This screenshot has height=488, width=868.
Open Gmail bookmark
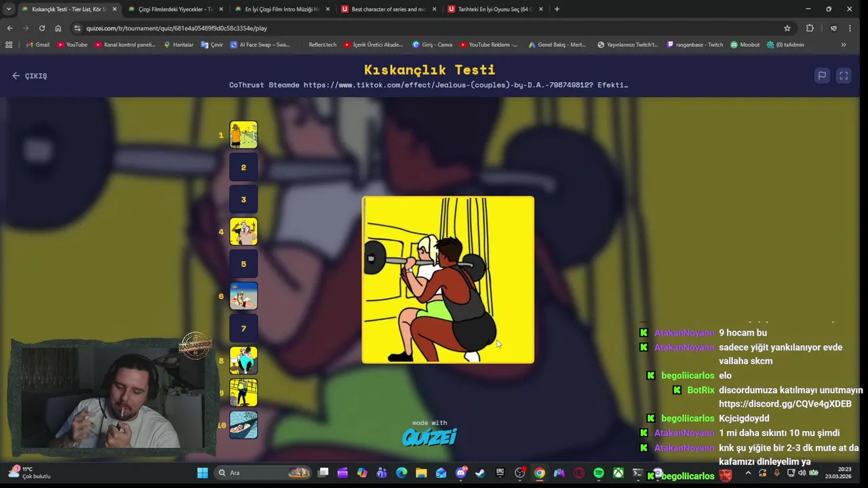click(x=38, y=45)
